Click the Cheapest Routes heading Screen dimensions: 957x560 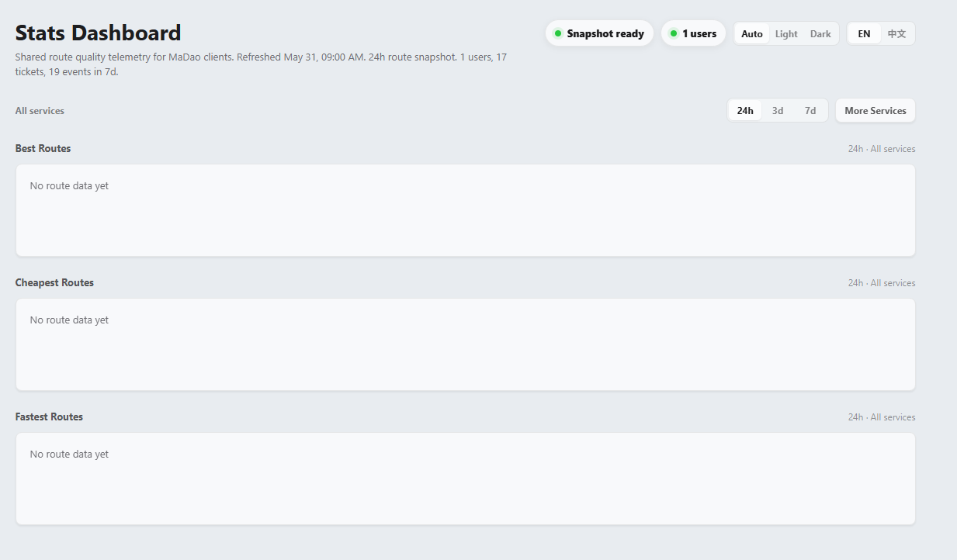[x=54, y=282]
